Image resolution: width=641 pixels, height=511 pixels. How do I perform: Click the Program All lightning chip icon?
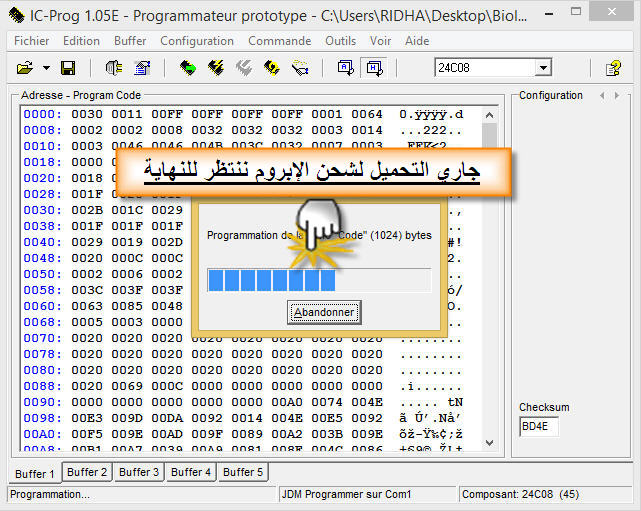[x=215, y=68]
